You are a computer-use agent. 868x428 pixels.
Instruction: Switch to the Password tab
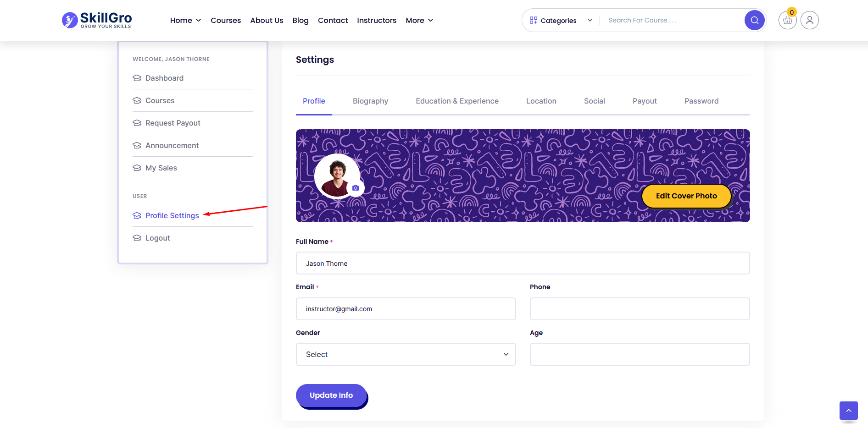pyautogui.click(x=701, y=101)
